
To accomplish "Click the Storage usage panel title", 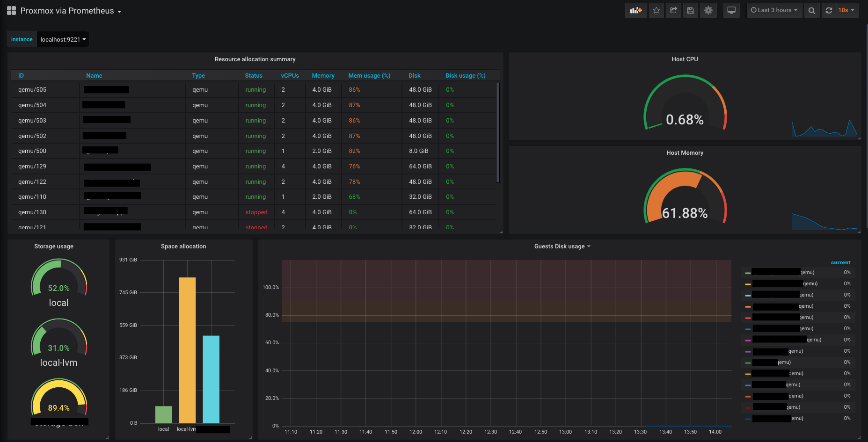I will tap(54, 246).
